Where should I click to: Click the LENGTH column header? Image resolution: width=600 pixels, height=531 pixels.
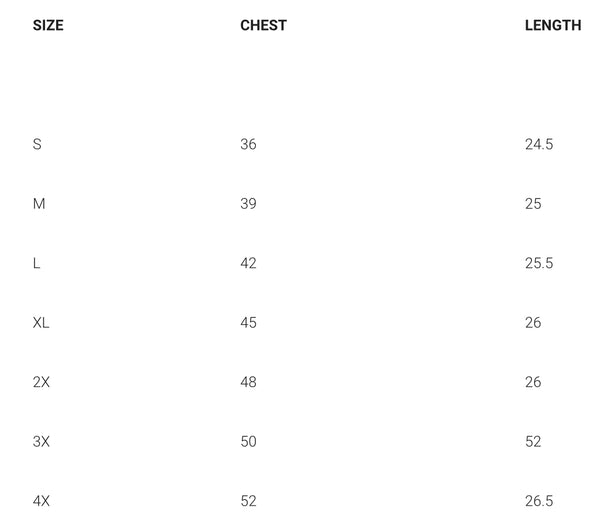[x=553, y=25]
